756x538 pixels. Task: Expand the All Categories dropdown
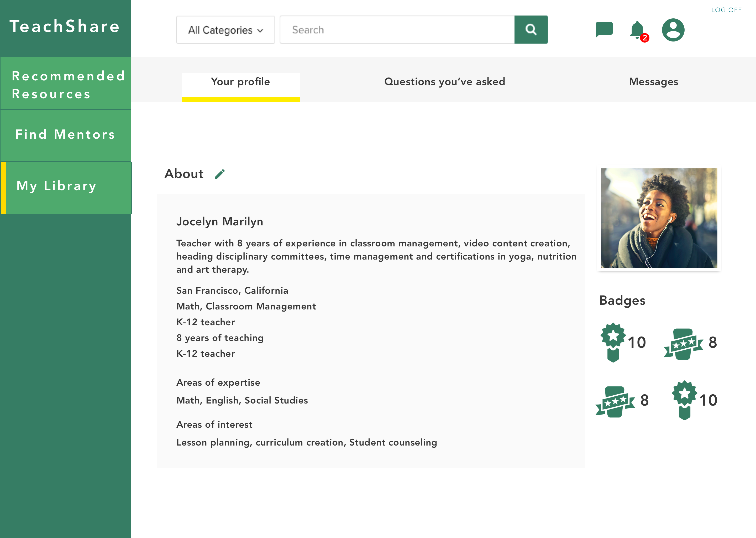click(x=225, y=30)
